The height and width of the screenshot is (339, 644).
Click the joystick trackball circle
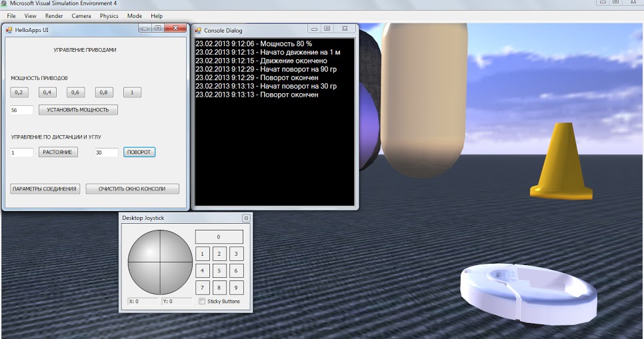coord(160,262)
